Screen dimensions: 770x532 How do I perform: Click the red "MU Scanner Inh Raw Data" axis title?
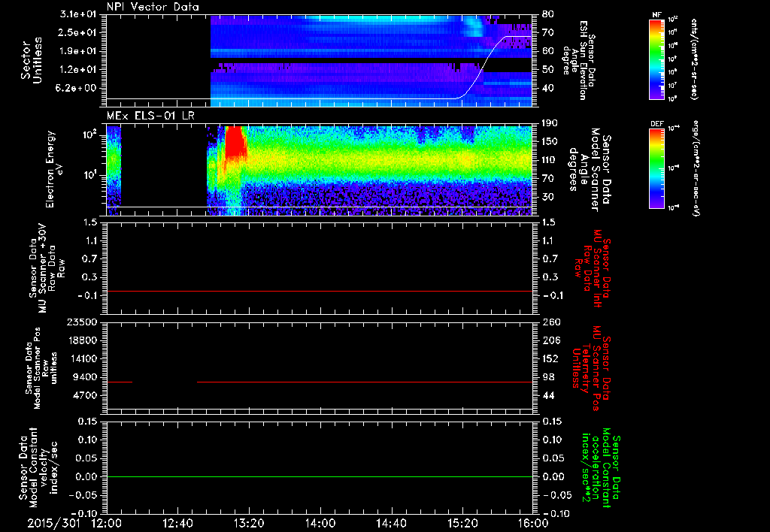coord(592,268)
